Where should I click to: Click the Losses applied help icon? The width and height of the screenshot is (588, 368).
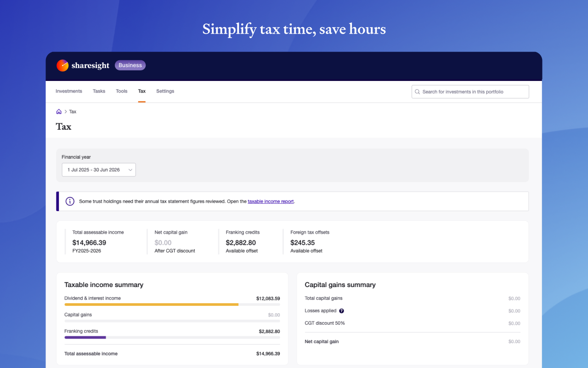pyautogui.click(x=341, y=311)
